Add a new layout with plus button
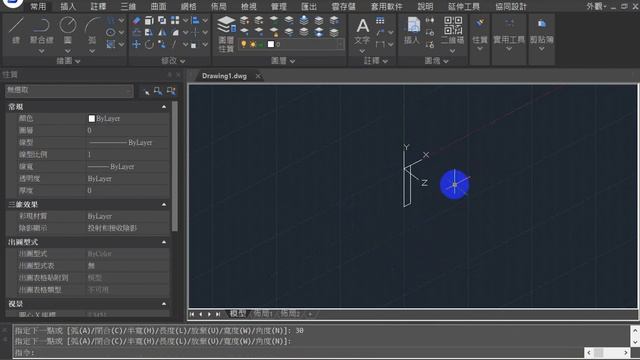Image resolution: width=640 pixels, height=360 pixels. tap(310, 314)
